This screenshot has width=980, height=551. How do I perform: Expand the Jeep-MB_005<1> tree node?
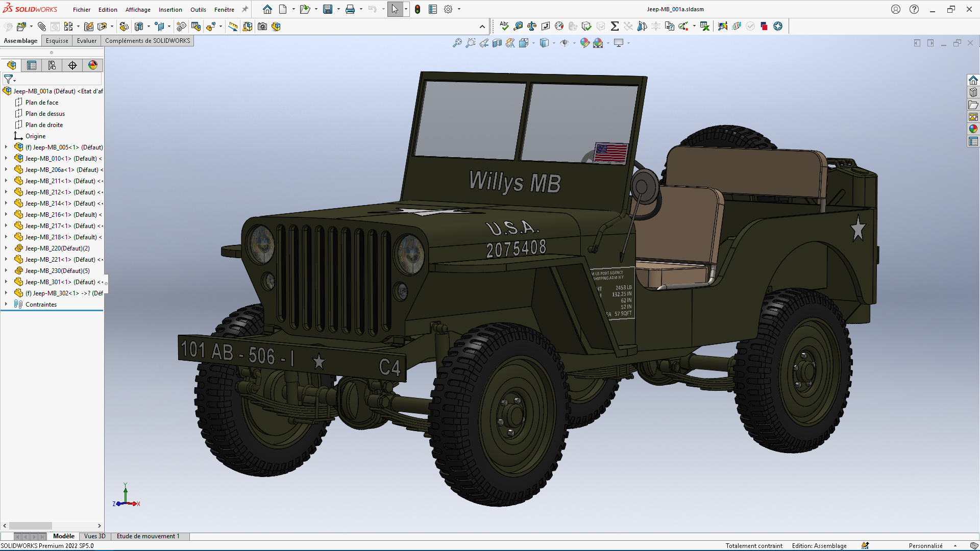tap(6, 147)
